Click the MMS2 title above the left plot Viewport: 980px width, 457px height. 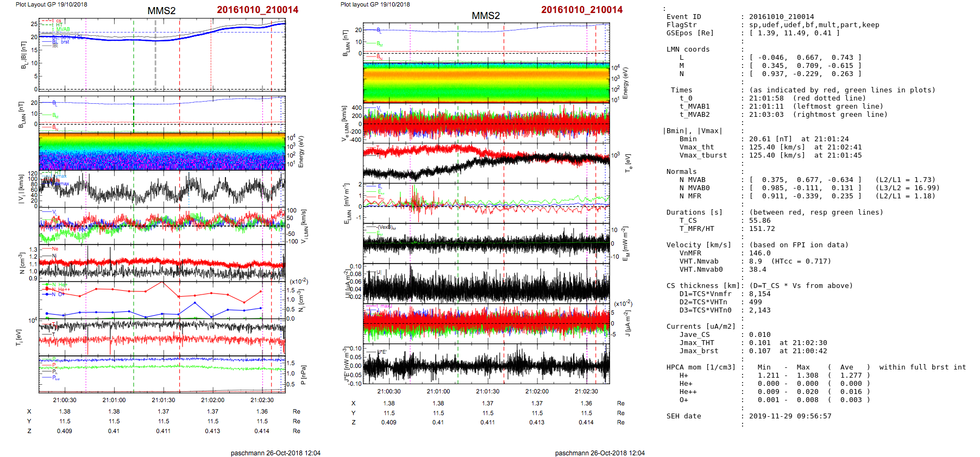tap(161, 11)
